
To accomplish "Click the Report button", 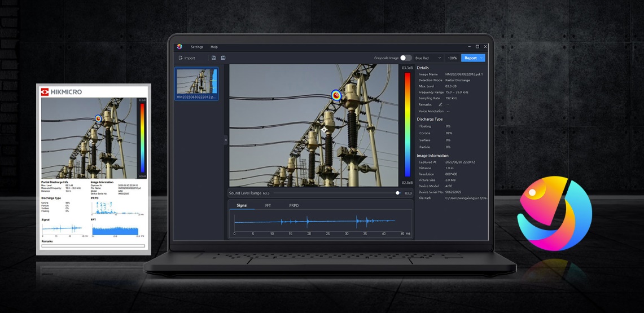I will [x=470, y=58].
